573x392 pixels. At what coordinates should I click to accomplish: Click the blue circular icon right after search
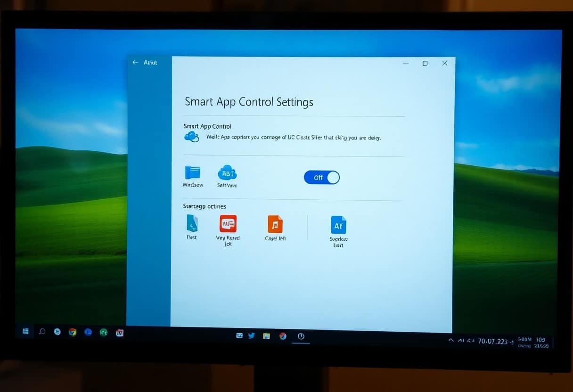(x=57, y=332)
